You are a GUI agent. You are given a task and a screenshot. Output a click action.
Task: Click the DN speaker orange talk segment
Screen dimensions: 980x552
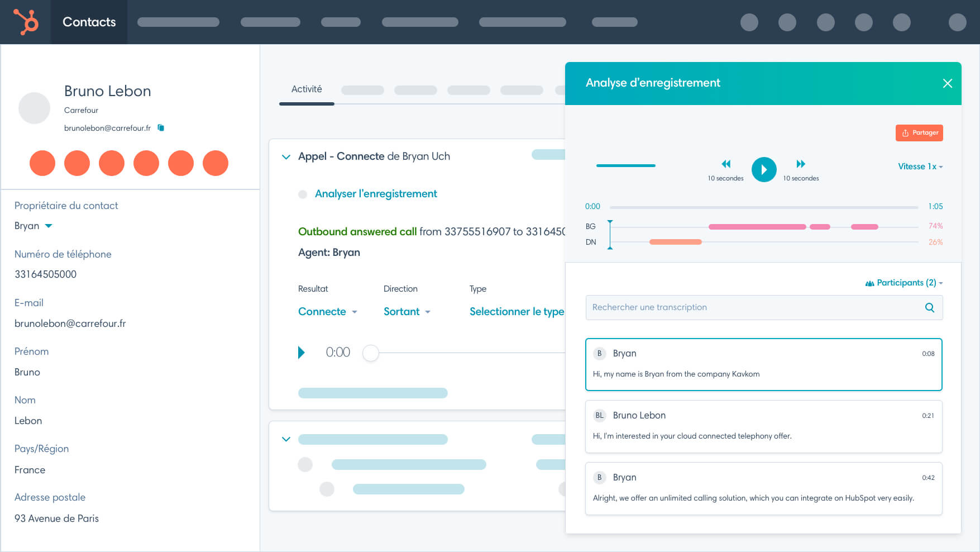(676, 242)
